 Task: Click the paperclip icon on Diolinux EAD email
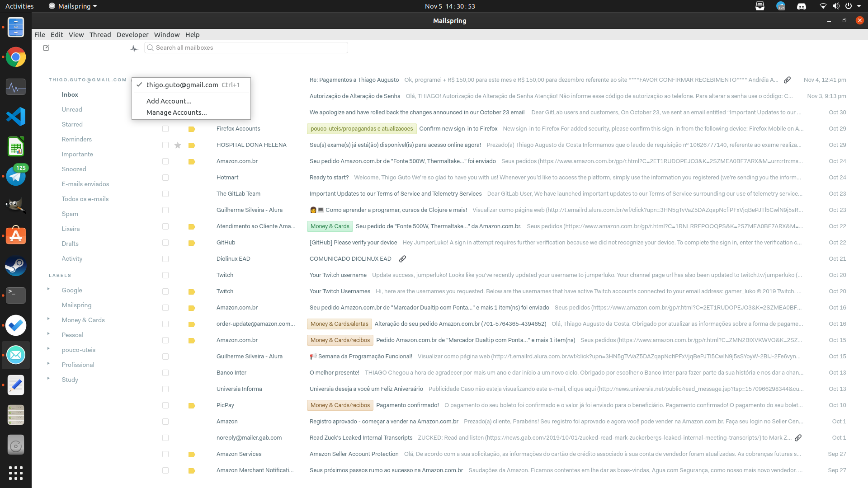[x=402, y=258]
